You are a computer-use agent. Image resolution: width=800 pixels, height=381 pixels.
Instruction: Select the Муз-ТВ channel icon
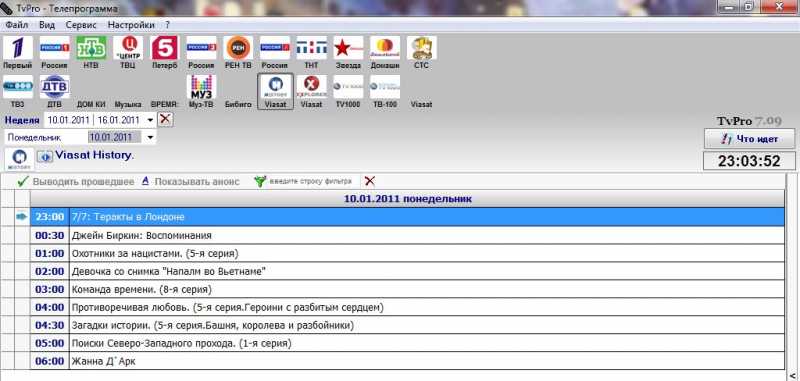(201, 87)
